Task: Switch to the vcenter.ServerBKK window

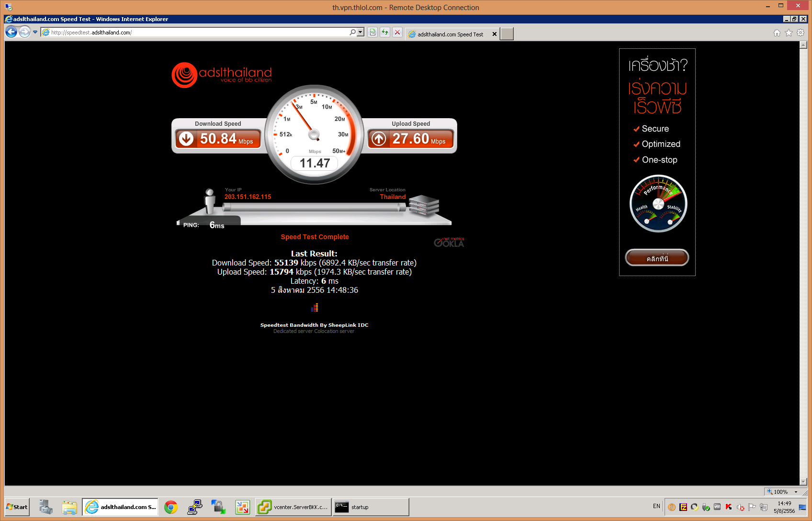Action: pos(293,507)
